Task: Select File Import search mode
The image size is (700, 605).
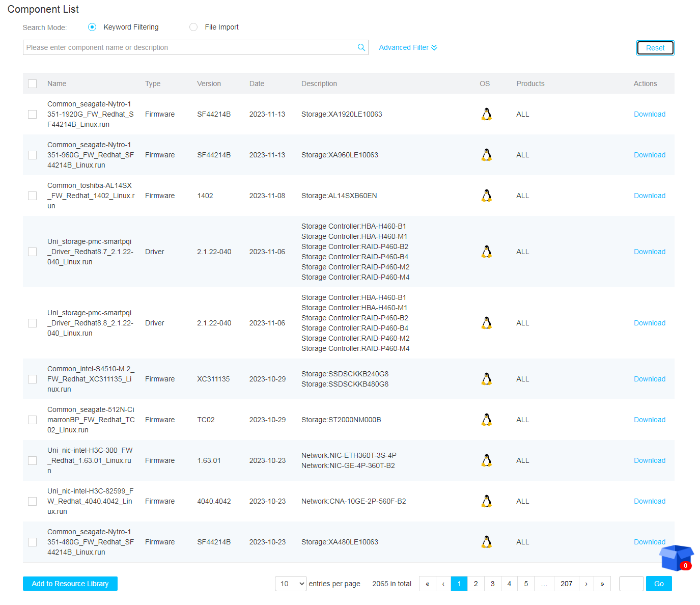Action: tap(193, 27)
